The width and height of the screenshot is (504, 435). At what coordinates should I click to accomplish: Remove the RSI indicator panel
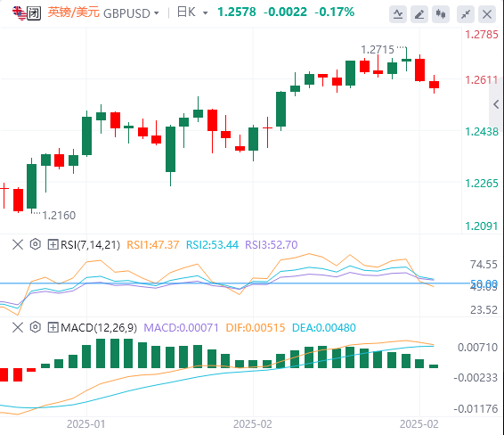point(18,244)
